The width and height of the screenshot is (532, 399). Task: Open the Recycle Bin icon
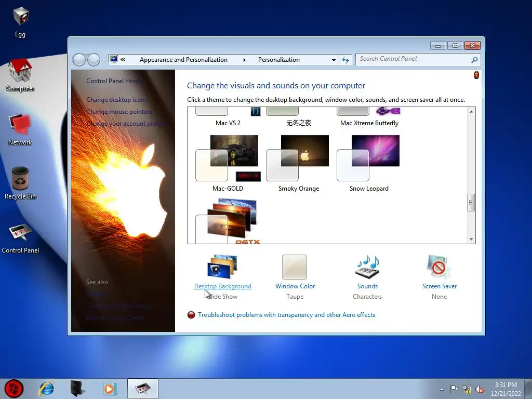20,183
